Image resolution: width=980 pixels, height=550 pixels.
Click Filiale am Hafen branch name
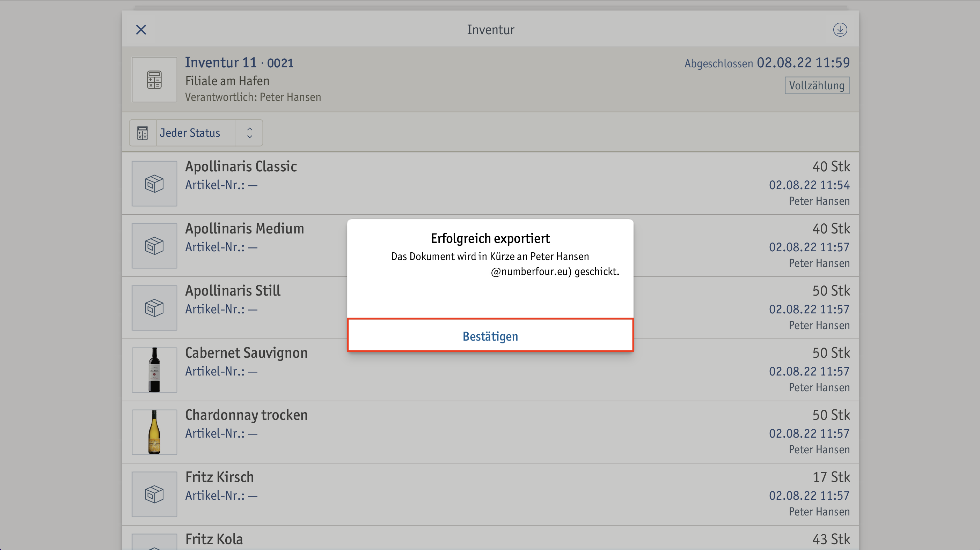pos(227,81)
